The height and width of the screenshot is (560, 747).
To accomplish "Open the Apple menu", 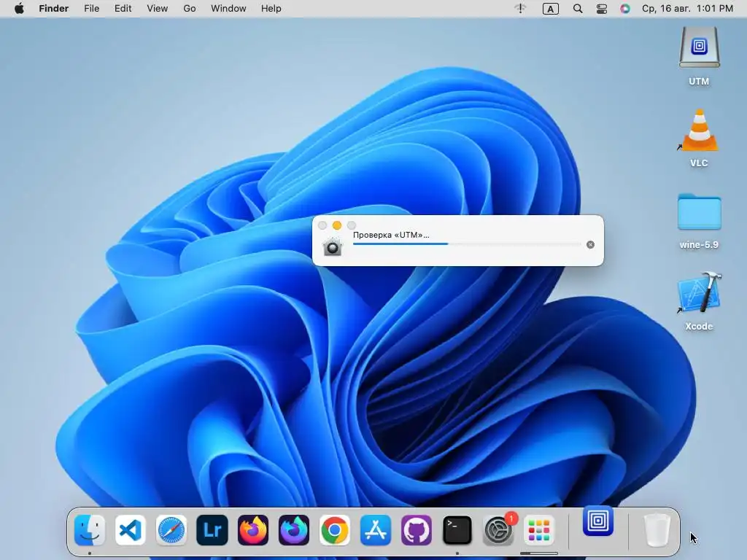I will pyautogui.click(x=19, y=9).
